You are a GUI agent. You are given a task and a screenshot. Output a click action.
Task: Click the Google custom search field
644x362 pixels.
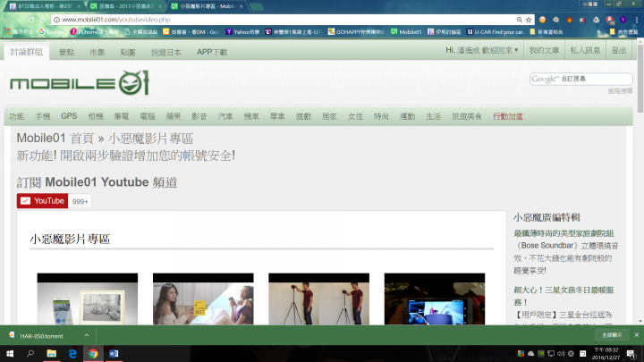point(580,79)
